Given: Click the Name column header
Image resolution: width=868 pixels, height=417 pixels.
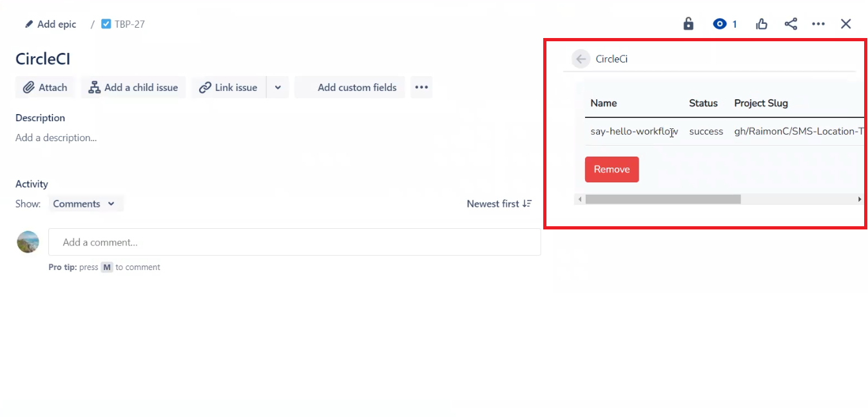Looking at the screenshot, I should click(604, 103).
